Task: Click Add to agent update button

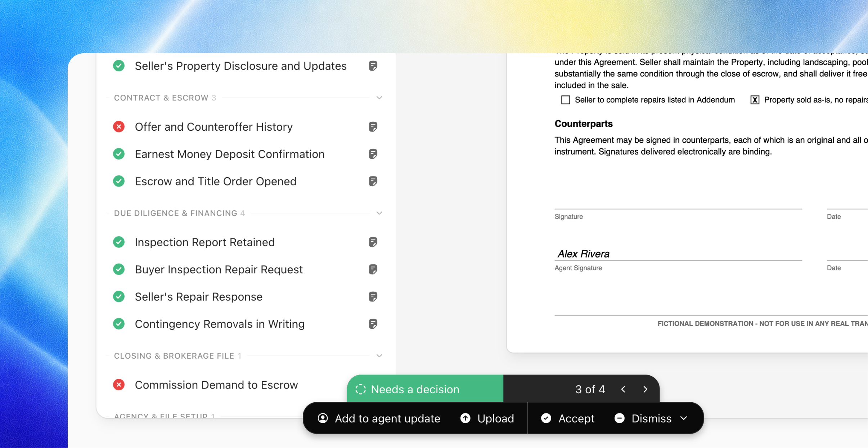Action: 379,418
